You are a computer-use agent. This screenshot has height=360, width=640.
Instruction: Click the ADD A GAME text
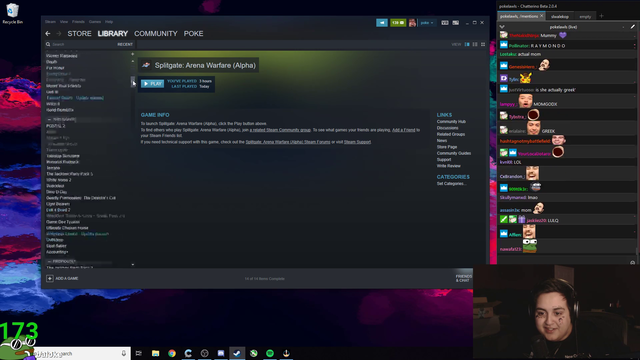(x=67, y=278)
